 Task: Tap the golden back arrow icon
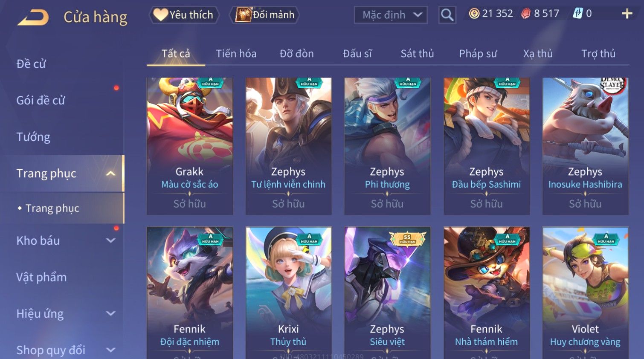pyautogui.click(x=33, y=17)
